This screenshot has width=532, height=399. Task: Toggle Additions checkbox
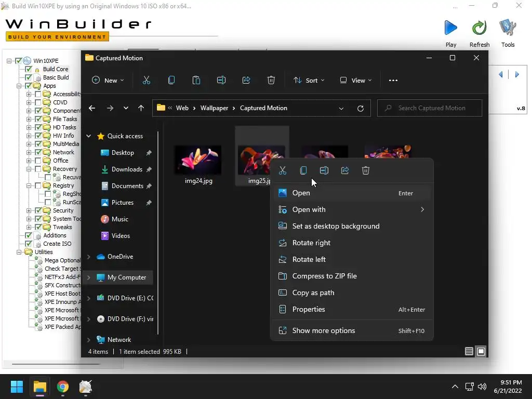point(29,235)
